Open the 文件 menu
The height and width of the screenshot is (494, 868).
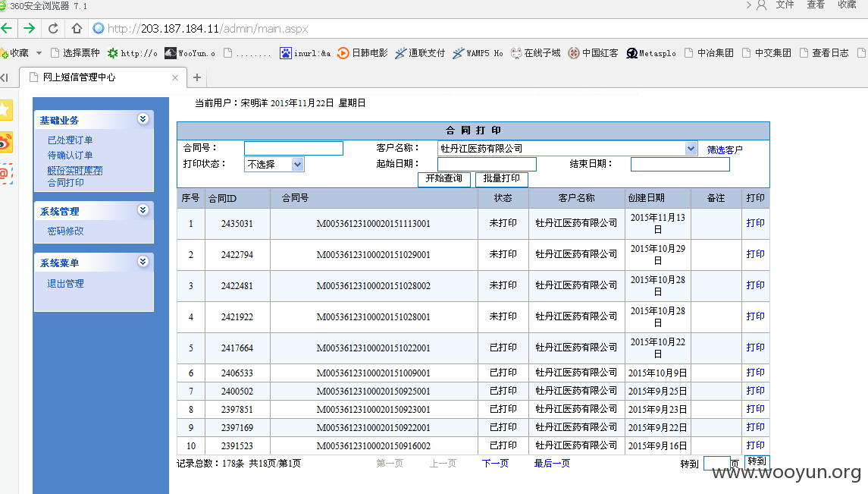(785, 5)
